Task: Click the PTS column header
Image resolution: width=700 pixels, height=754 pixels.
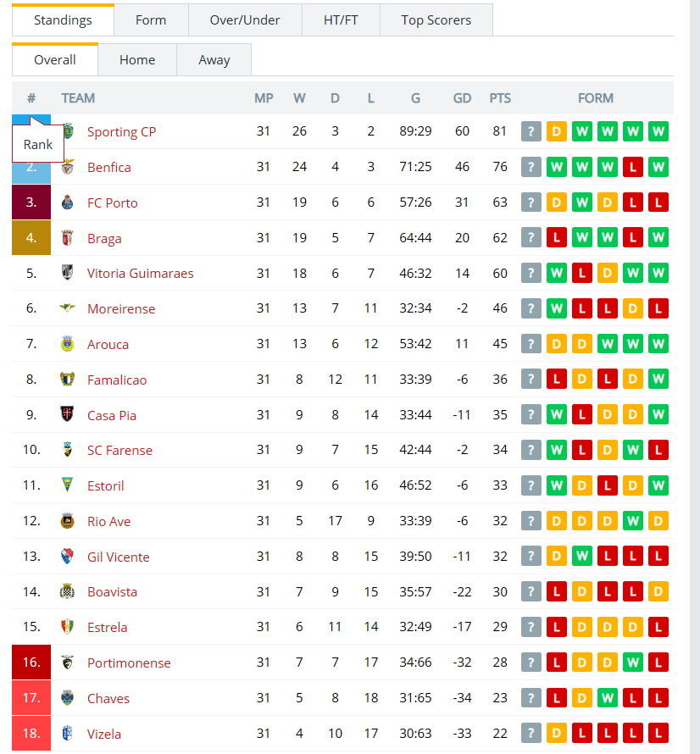Action: tap(500, 98)
